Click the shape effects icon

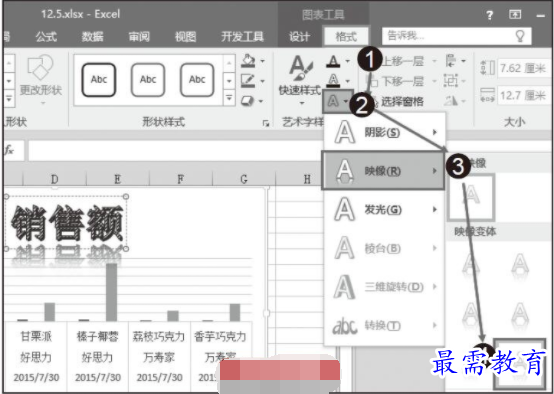click(247, 101)
